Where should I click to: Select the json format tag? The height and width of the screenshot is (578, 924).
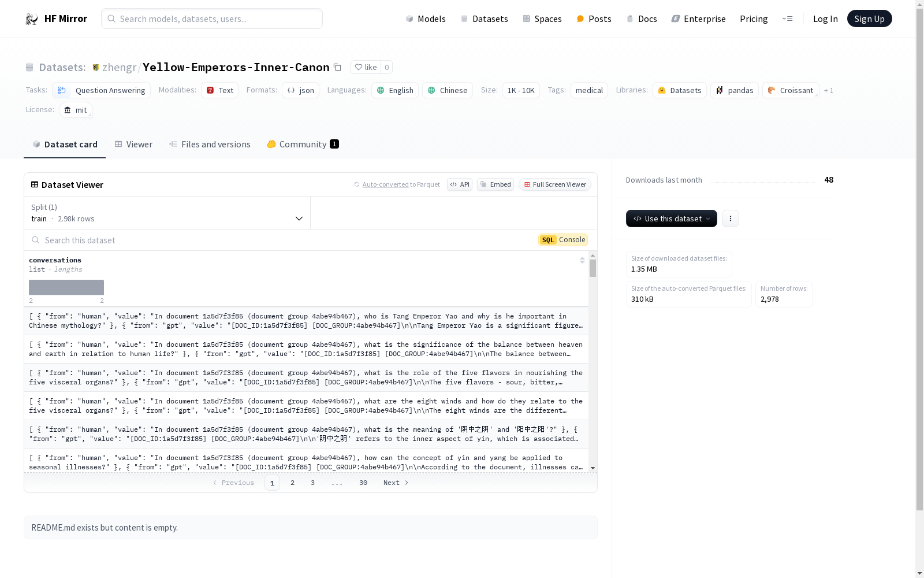(300, 90)
